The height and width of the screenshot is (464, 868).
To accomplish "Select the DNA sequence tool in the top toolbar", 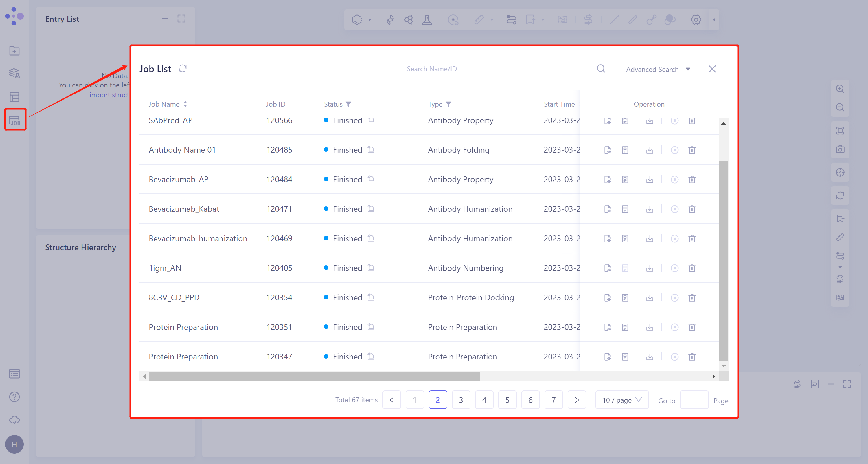I will [x=390, y=20].
